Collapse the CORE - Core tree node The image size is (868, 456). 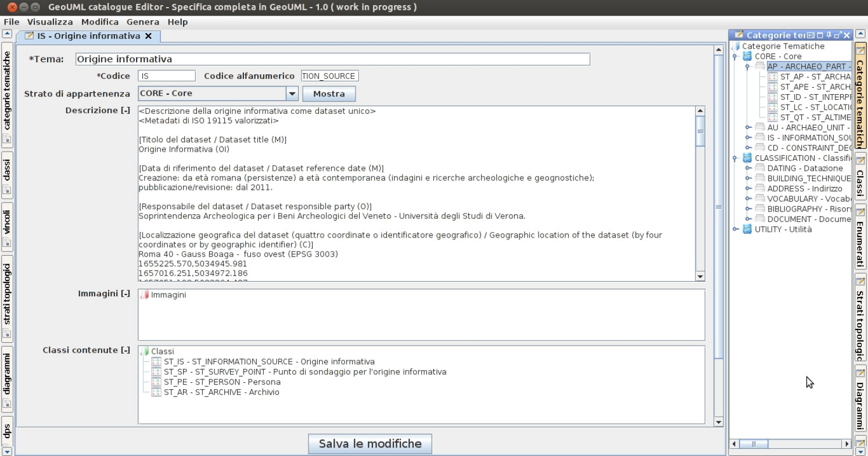[x=735, y=57]
